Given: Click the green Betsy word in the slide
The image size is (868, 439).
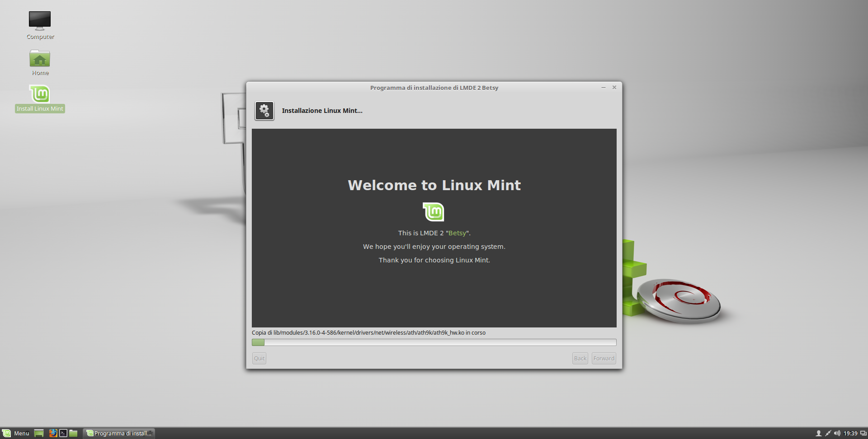Looking at the screenshot, I should [x=457, y=233].
